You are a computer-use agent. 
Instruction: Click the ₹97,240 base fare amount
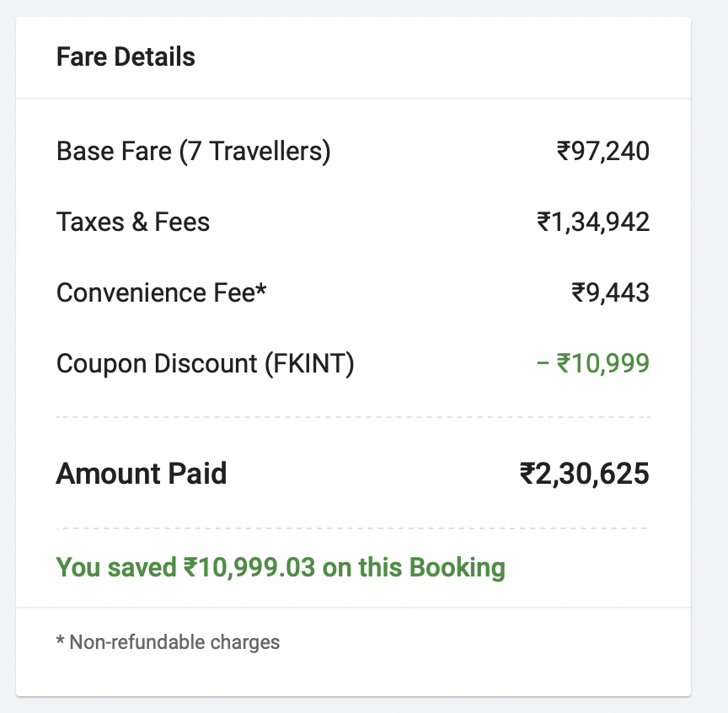point(603,152)
